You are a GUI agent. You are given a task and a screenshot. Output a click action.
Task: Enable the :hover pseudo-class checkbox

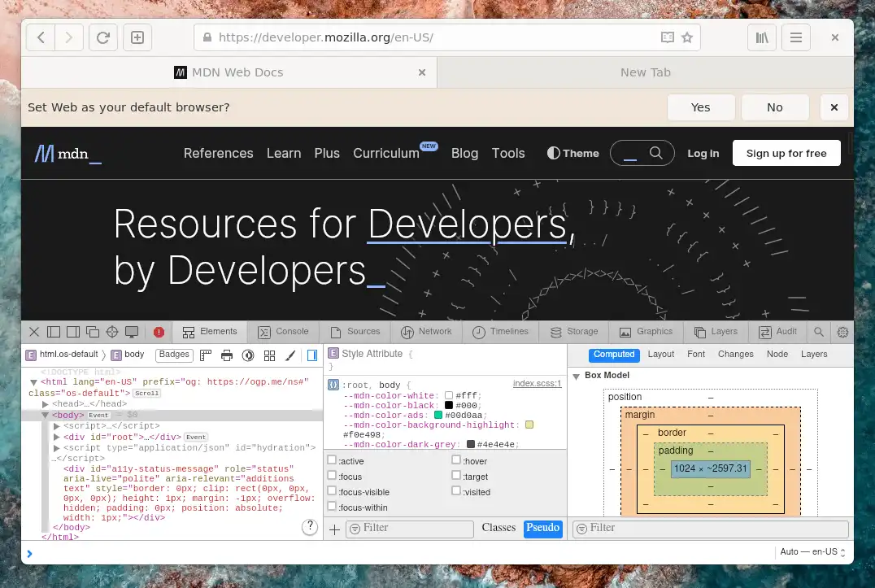456,461
